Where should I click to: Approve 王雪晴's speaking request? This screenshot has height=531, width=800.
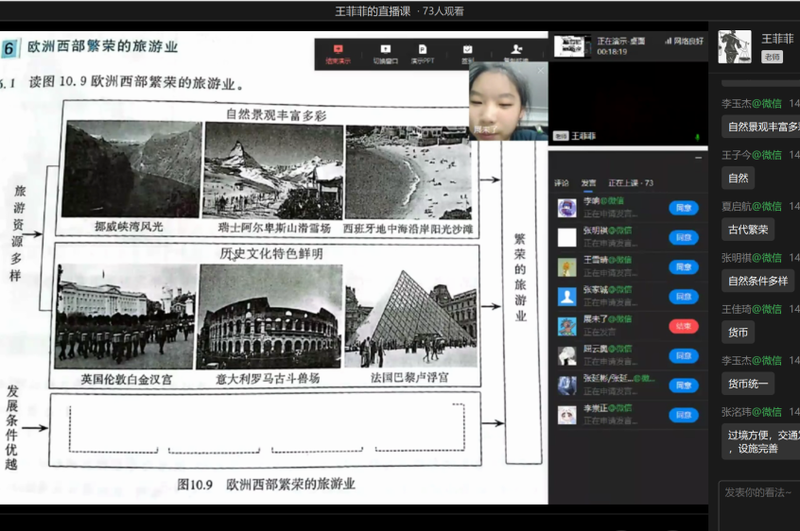[x=683, y=267]
